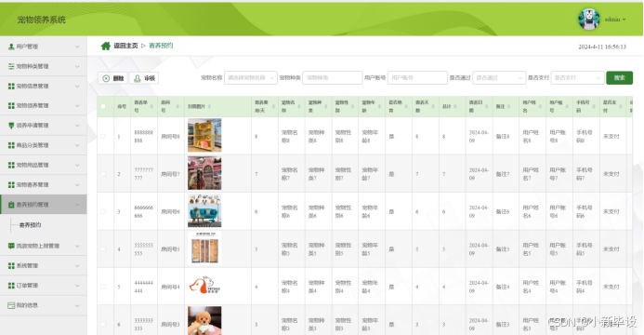644x335 pixels.
Task: Expand 系统管理 with its chevron
Action: 77,266
